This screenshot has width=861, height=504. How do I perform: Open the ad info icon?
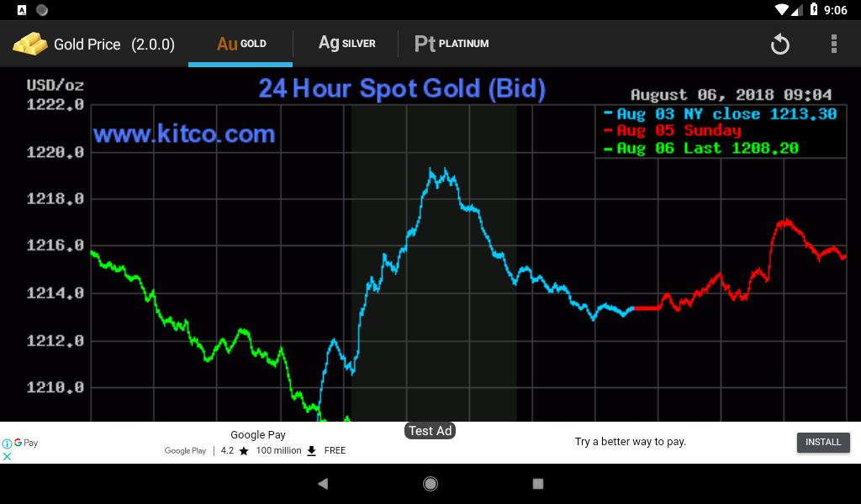pyautogui.click(x=7, y=444)
